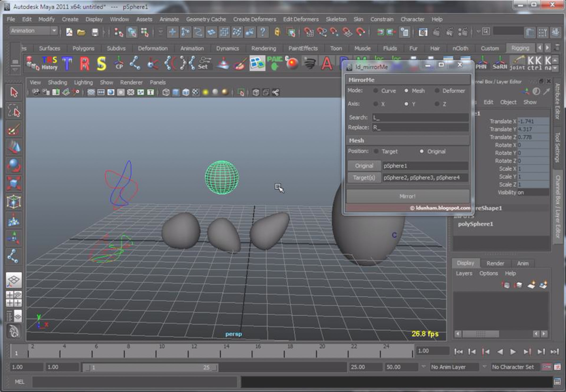Open the Create Deformers menu
566x392 pixels.
click(254, 19)
